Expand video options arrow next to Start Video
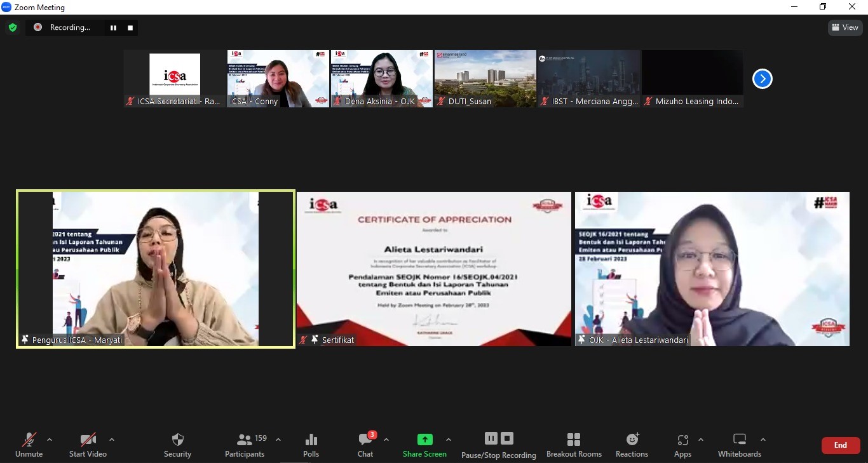 112,440
